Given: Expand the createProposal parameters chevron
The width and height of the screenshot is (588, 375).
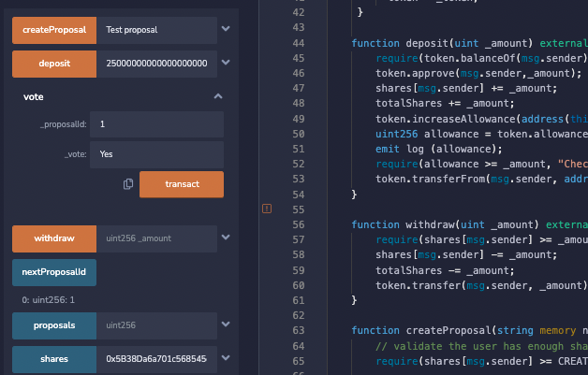Looking at the screenshot, I should 226,29.
